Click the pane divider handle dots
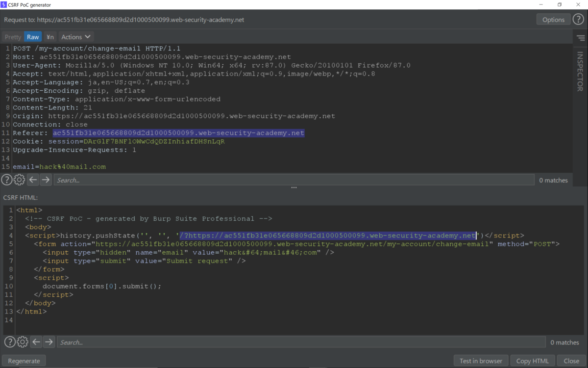The image size is (588, 368). (x=294, y=187)
